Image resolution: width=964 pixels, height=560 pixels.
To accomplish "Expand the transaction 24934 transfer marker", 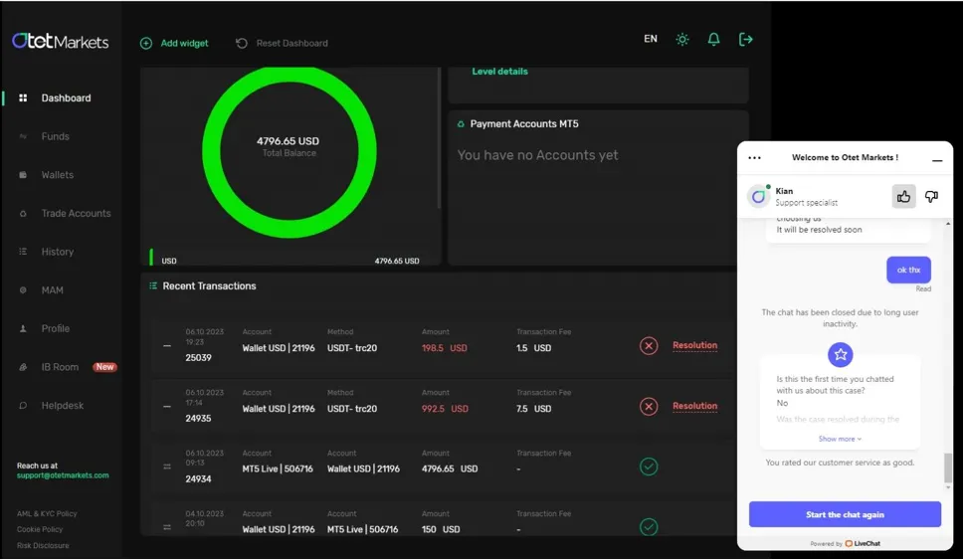I will [166, 467].
